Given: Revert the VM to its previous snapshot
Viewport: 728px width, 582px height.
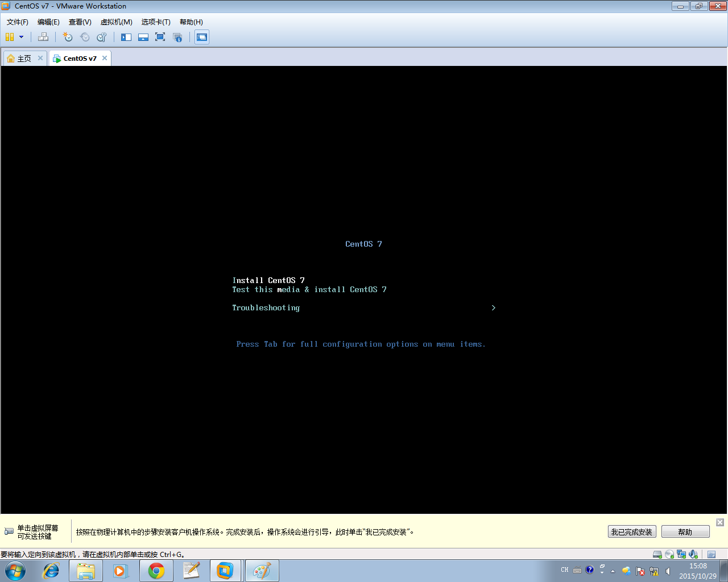Looking at the screenshot, I should (85, 37).
